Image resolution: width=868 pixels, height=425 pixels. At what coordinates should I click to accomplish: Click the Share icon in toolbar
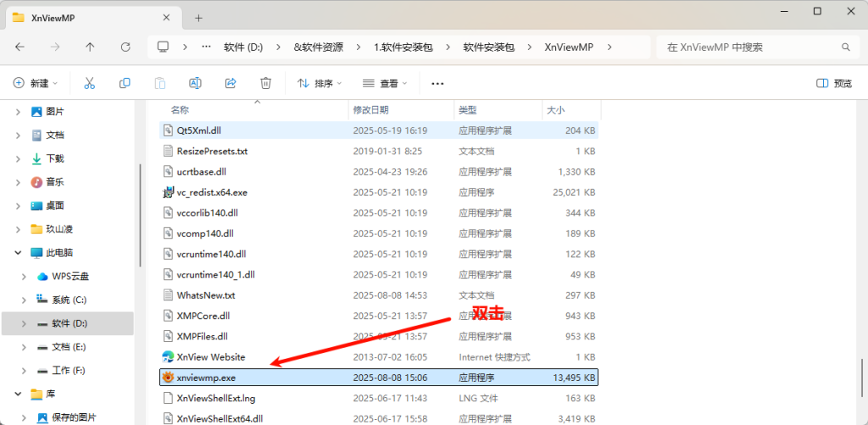coord(231,83)
